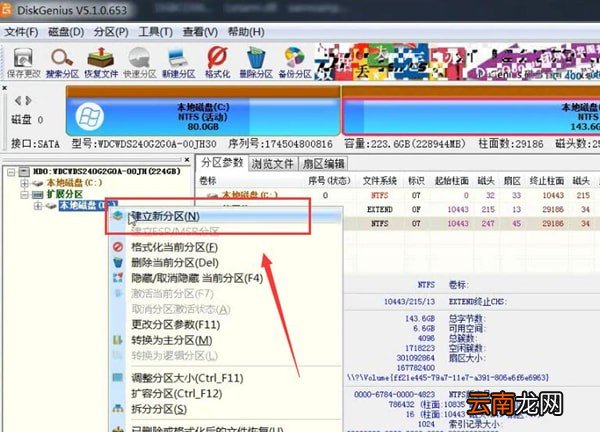Viewport: 600px width, 432px height.
Task: Close the disk tree panel with X
Action: click(x=187, y=160)
